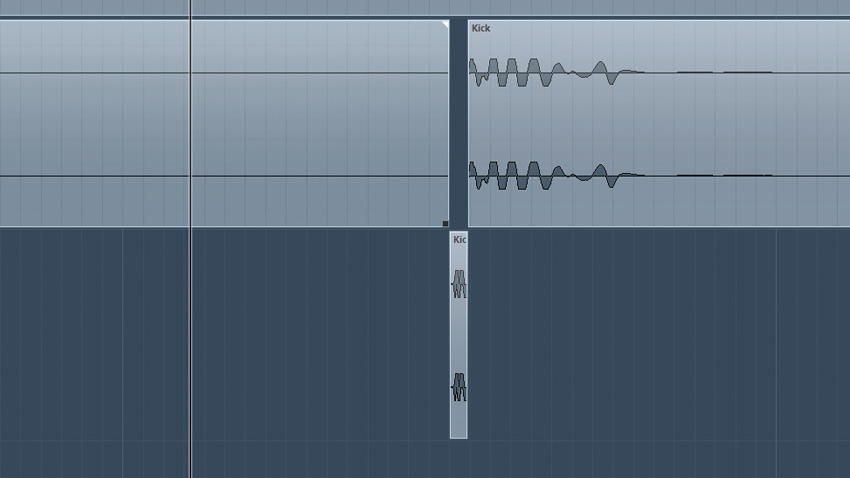This screenshot has height=478, width=850.
Task: Click the lower channel waveform in Kick clip
Action: click(x=556, y=175)
